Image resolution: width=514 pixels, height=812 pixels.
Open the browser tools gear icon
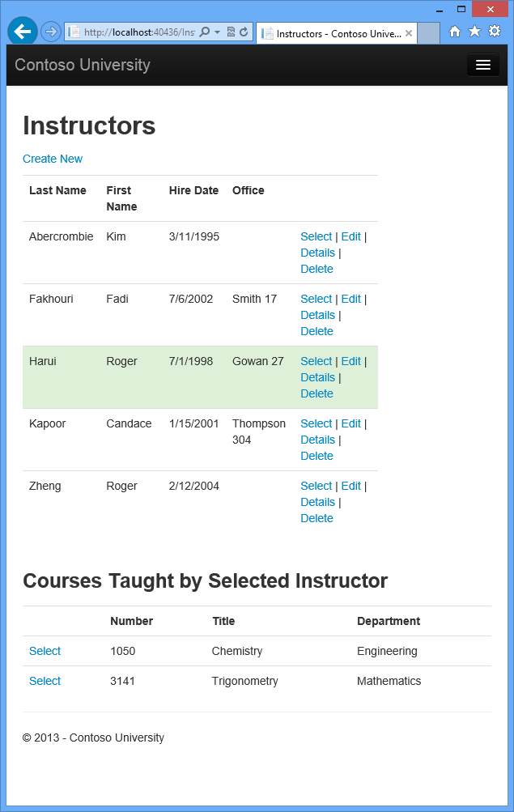(494, 32)
